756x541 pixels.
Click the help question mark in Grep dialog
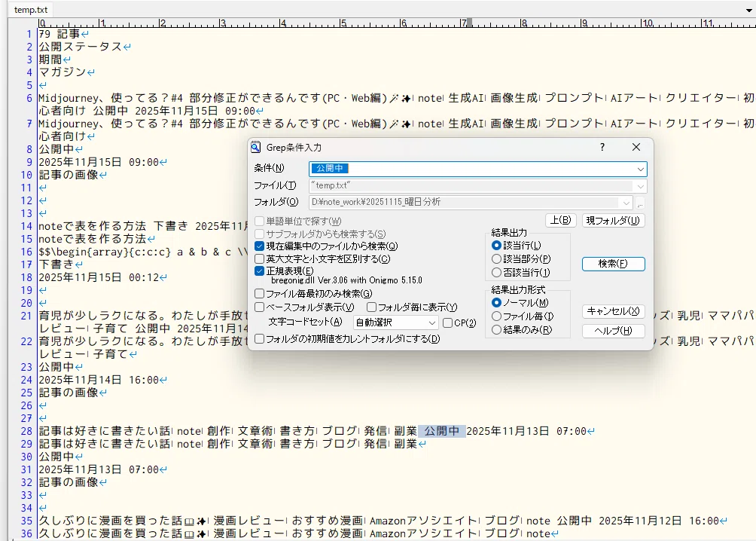(602, 147)
